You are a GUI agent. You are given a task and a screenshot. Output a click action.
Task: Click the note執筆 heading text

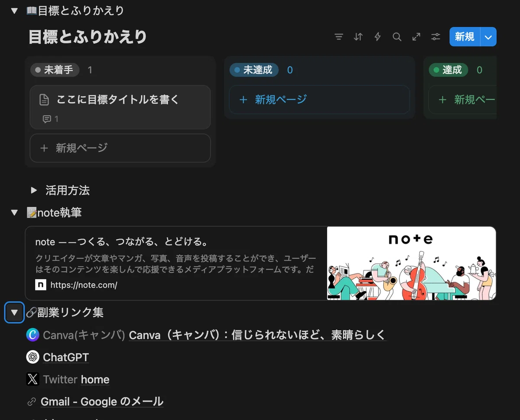coord(59,212)
